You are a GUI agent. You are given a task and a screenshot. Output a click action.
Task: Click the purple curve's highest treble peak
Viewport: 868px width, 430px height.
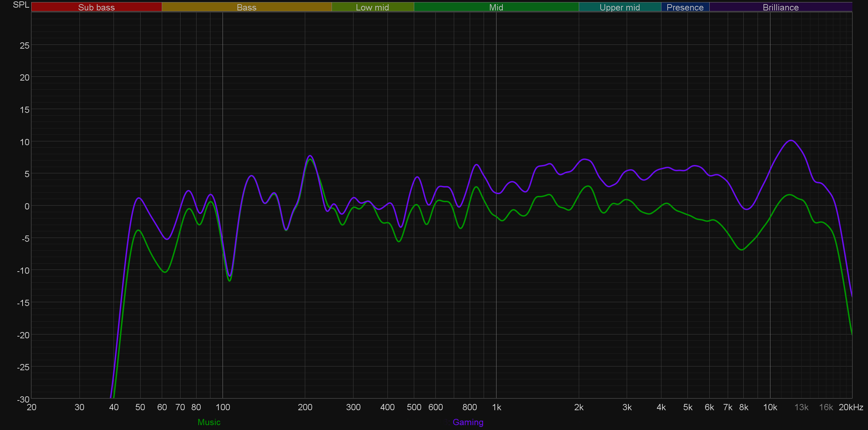[x=791, y=140]
